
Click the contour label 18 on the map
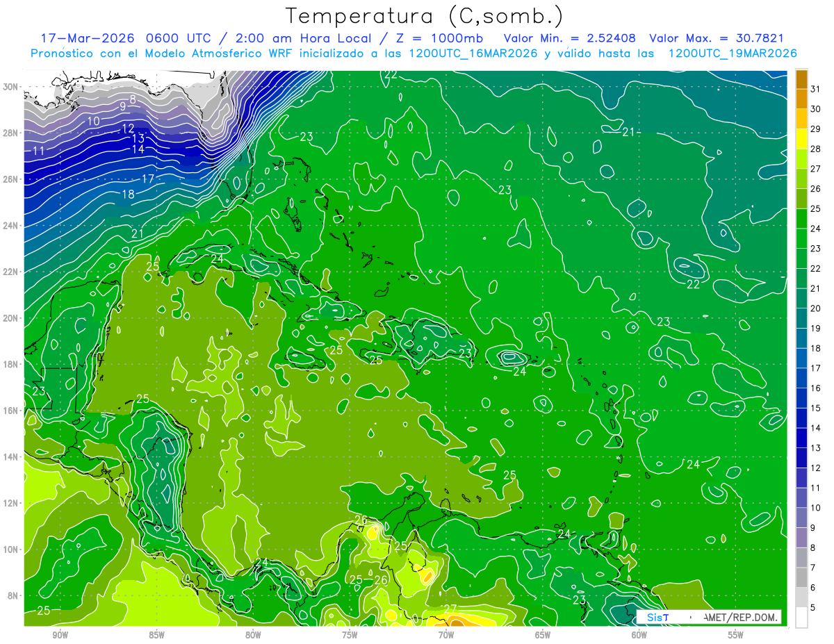pos(128,195)
